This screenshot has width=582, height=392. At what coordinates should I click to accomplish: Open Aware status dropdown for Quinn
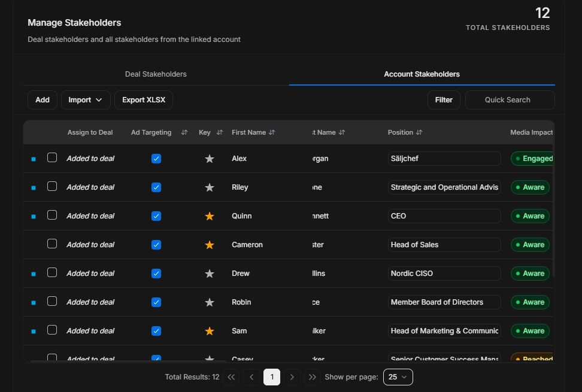click(530, 216)
